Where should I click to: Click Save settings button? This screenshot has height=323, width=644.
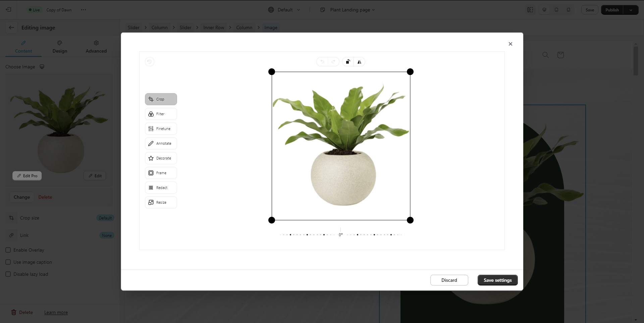point(497,280)
